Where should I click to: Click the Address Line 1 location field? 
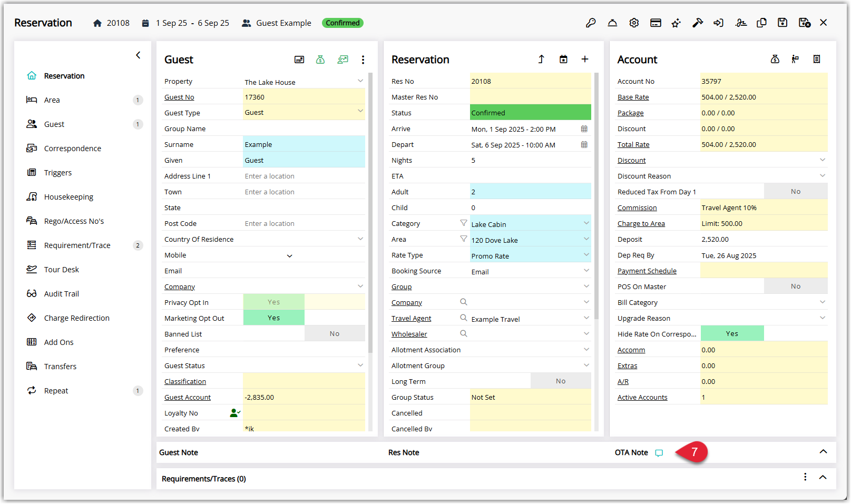(x=304, y=176)
